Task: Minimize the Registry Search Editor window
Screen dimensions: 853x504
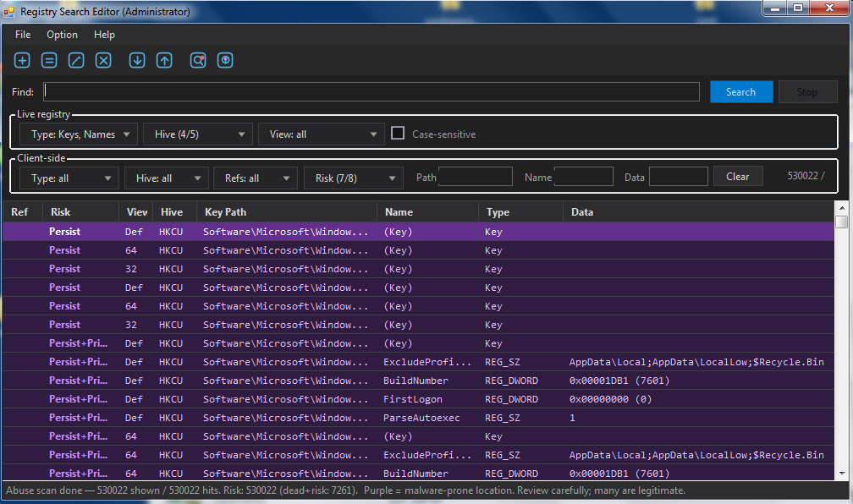Action: 775,8
